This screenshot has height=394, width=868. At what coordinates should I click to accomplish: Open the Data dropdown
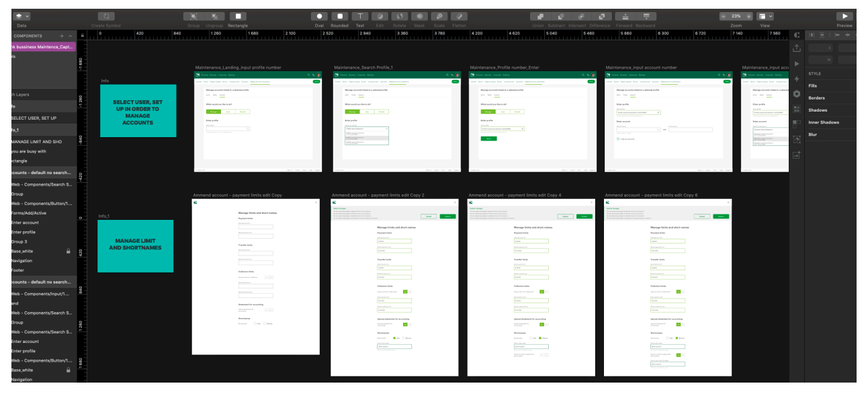pyautogui.click(x=21, y=16)
